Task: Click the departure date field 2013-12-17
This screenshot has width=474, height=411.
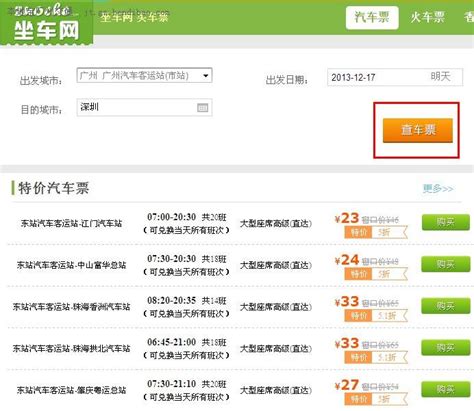Action: [395, 77]
